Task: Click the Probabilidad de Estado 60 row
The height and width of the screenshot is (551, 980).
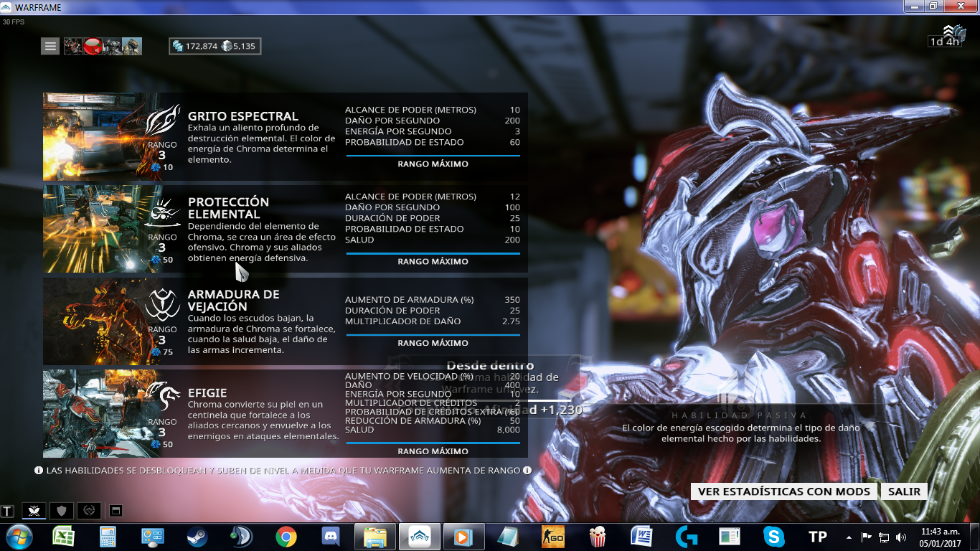Action: [433, 142]
